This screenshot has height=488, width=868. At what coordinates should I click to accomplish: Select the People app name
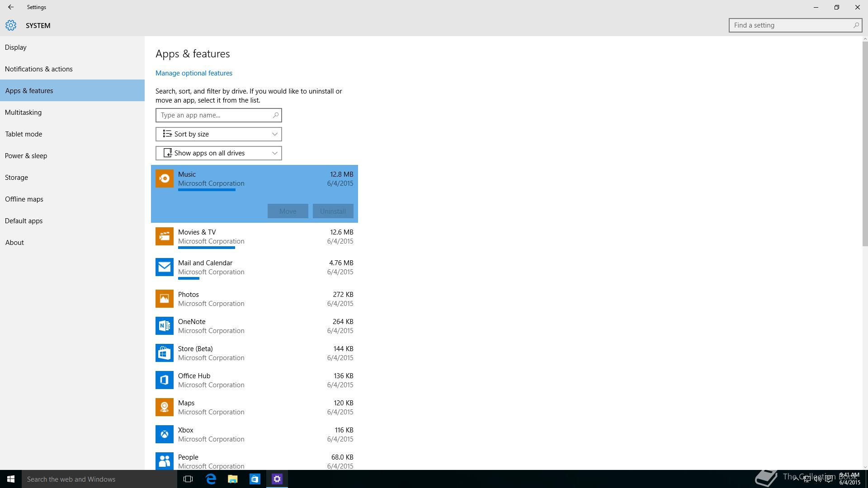[x=188, y=457]
